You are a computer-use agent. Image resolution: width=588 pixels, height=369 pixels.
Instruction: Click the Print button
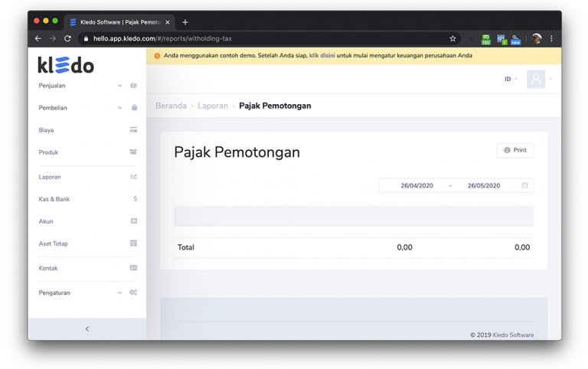click(x=514, y=150)
